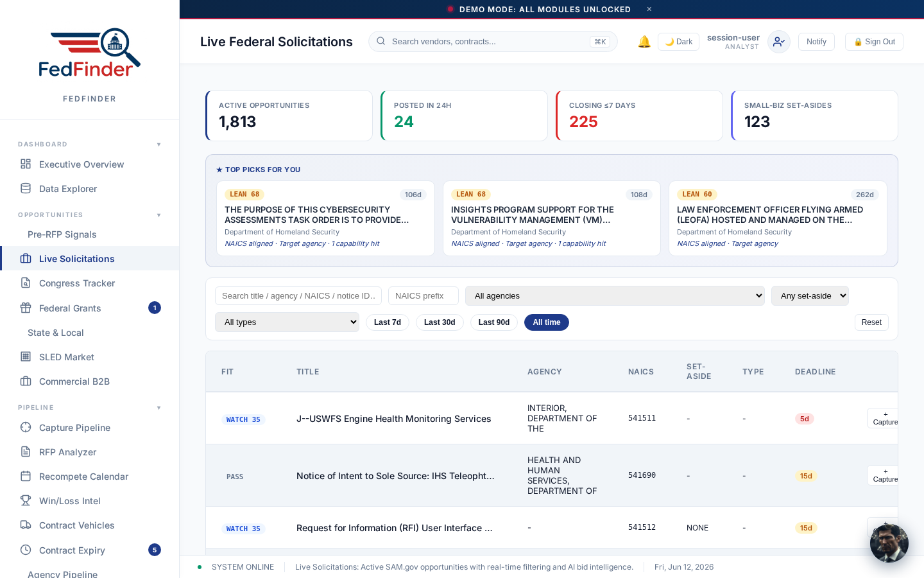Open Request for Information User Interface title

(395, 528)
